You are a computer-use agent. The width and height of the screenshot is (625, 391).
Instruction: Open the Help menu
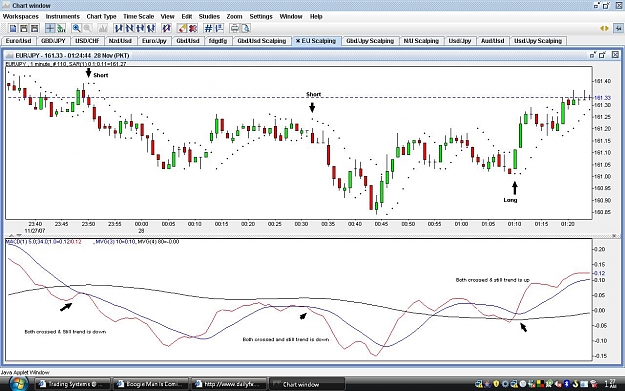(316, 16)
